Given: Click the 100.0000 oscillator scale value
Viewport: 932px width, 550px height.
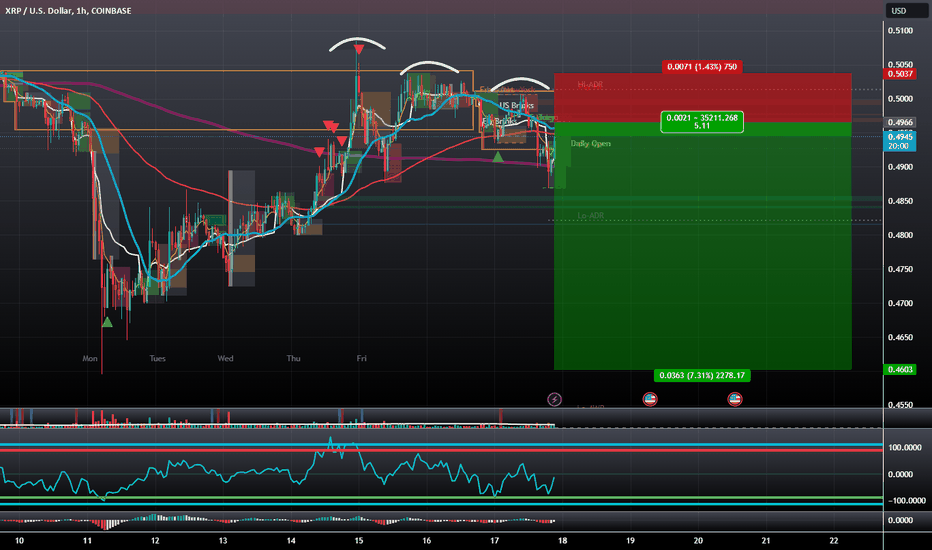Looking at the screenshot, I should [x=905, y=447].
